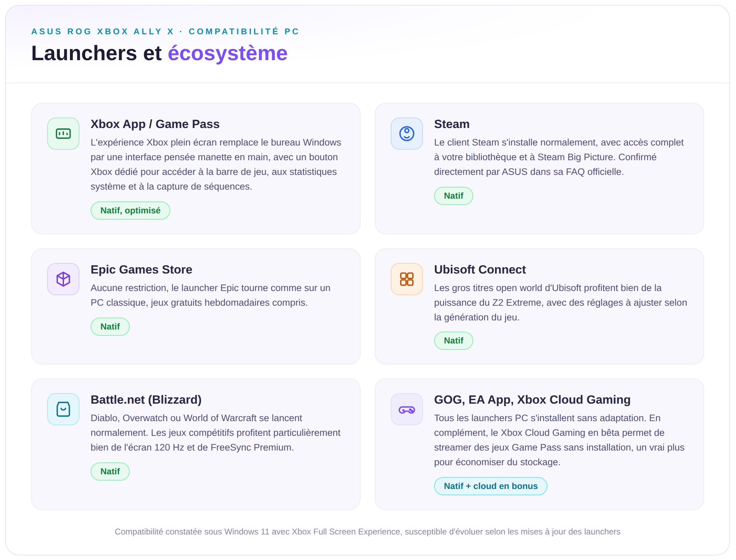Select the 'Natif + cloud en bonus' badge

(491, 486)
